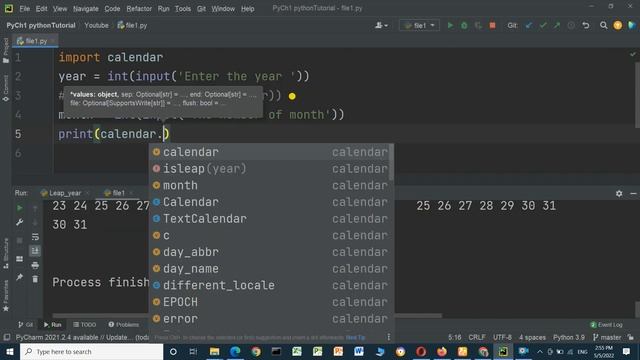Start debugging with the bug icon
Screen dimensions: 640x360
point(464,25)
